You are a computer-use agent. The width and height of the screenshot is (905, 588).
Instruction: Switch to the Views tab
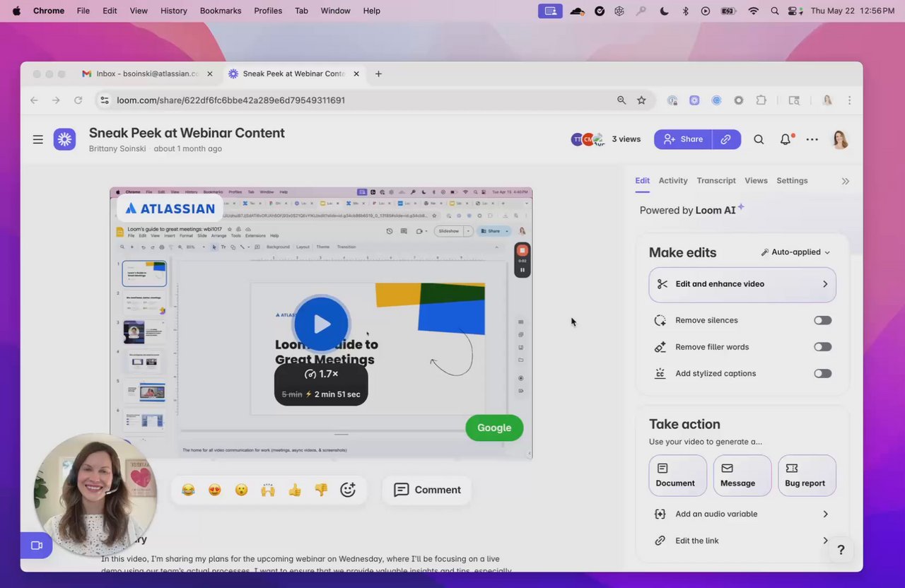click(756, 181)
